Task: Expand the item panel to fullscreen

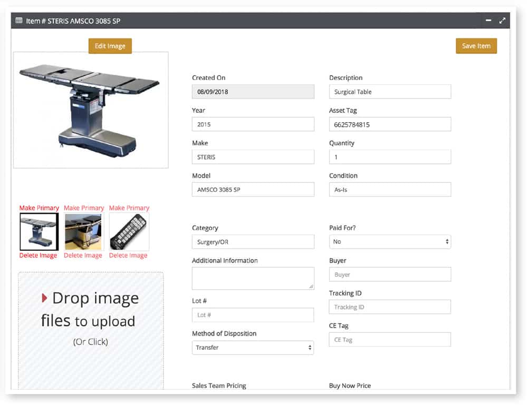Action: click(502, 21)
